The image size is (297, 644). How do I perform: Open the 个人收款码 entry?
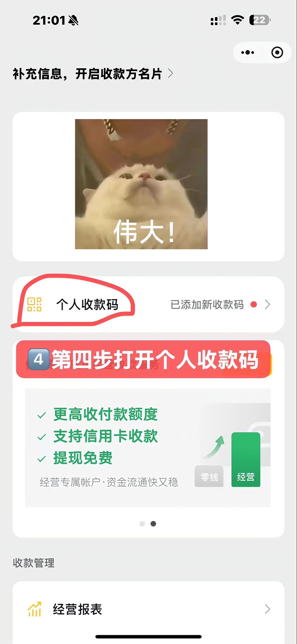pos(148,304)
